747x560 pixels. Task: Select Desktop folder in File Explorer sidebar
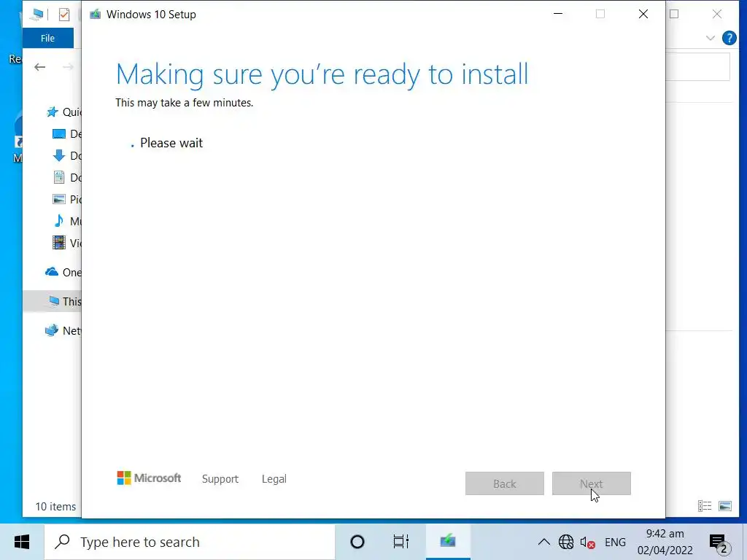[x=66, y=134]
